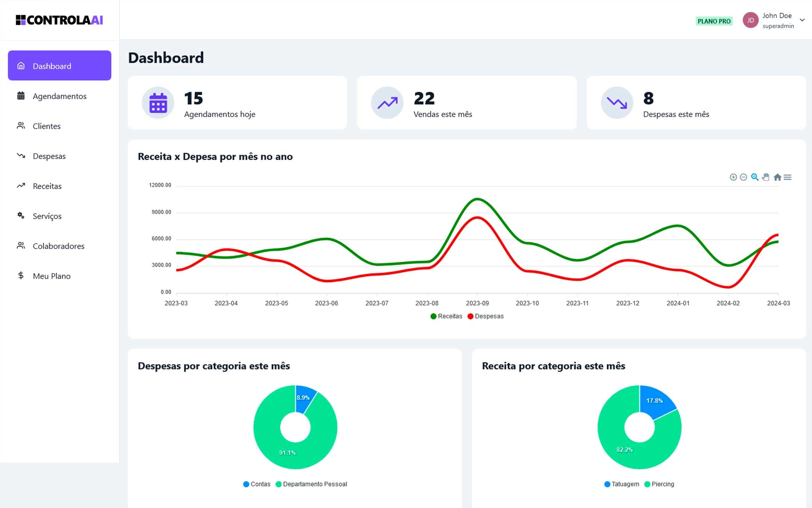
Task: Click the calendar icon on Agendamentos hoje card
Action: [x=158, y=103]
